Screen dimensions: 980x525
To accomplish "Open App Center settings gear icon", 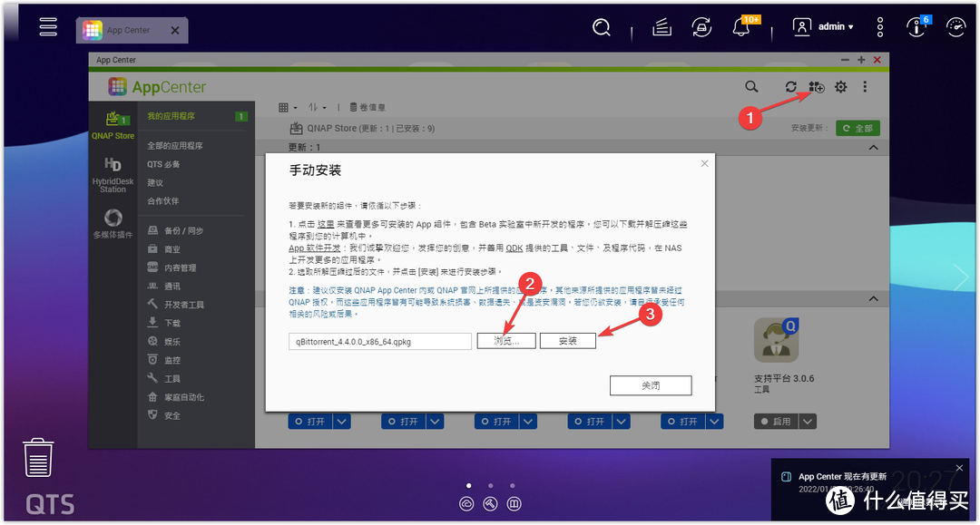I will pos(840,86).
